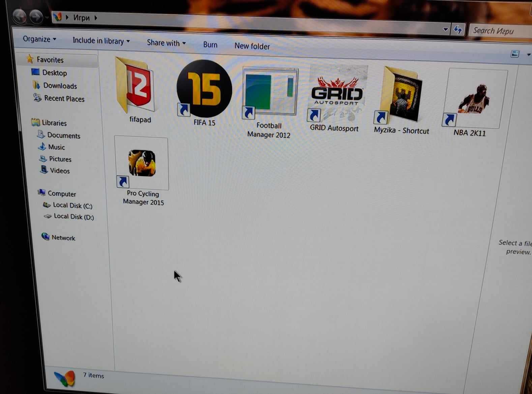Launch the FIFA 15 shortcut icon

click(x=204, y=89)
